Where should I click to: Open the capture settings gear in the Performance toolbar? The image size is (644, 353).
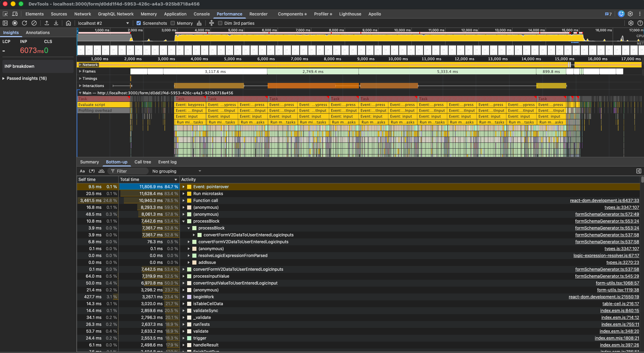point(631,23)
